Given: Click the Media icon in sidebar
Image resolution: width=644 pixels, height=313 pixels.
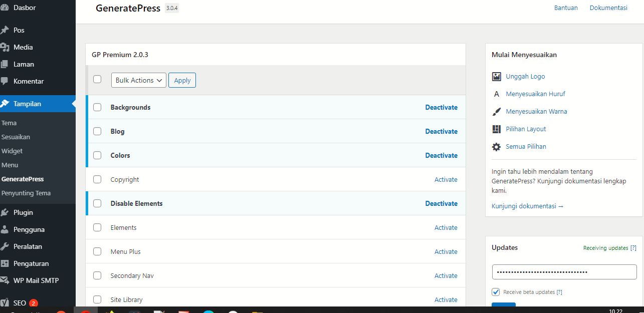Looking at the screenshot, I should click(x=5, y=47).
